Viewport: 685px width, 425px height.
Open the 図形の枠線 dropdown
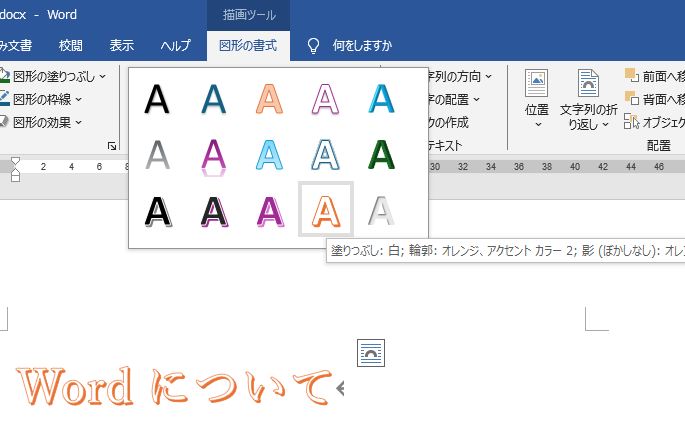[79, 100]
